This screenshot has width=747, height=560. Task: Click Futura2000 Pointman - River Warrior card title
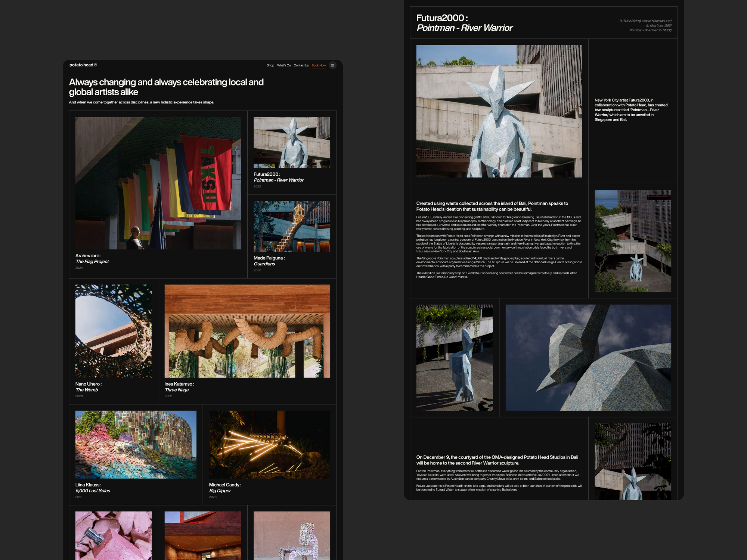click(x=279, y=177)
